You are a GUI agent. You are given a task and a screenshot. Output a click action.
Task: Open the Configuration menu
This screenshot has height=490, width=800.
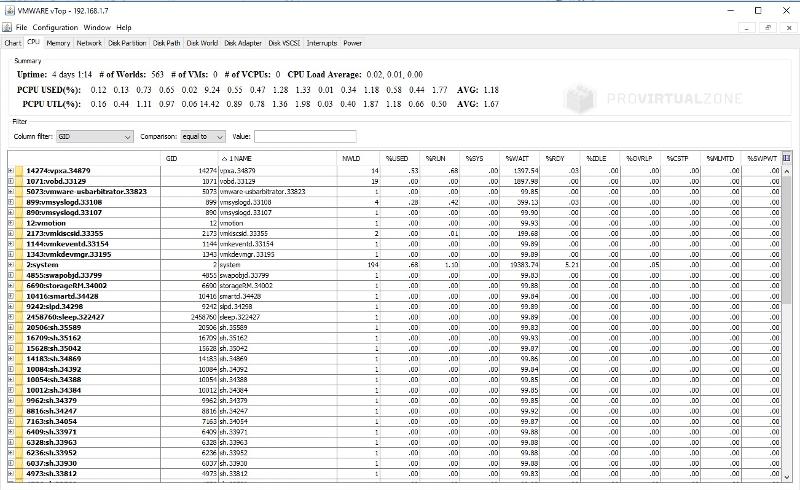point(54,27)
